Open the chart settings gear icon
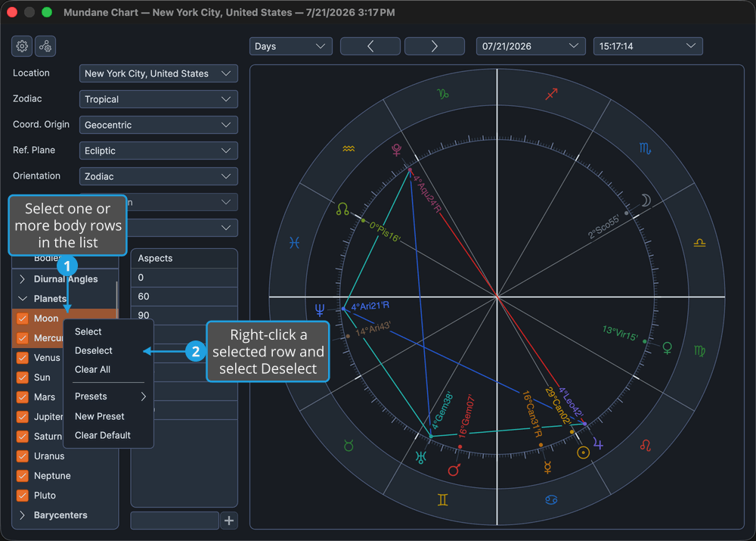This screenshot has height=541, width=756. tap(22, 46)
